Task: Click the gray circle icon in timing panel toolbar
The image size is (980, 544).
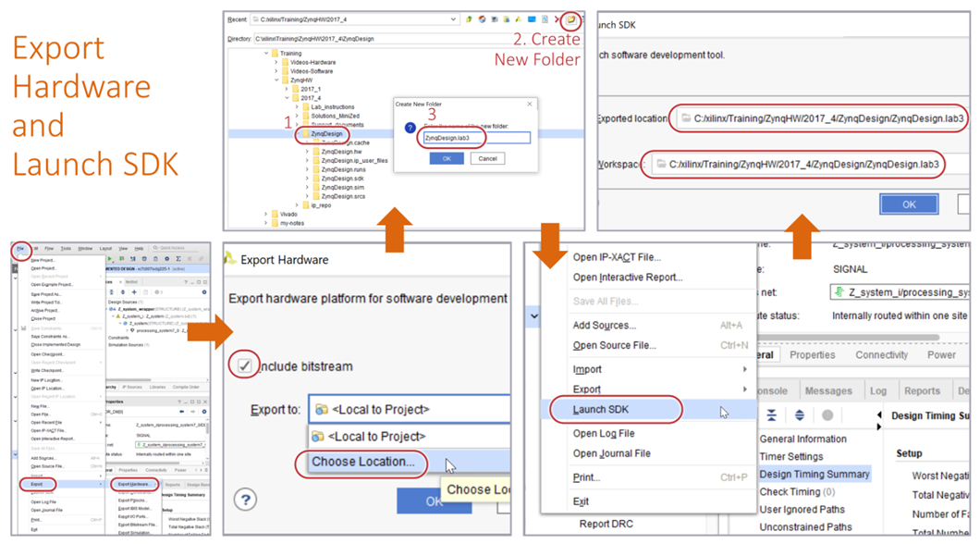Action: click(x=827, y=415)
